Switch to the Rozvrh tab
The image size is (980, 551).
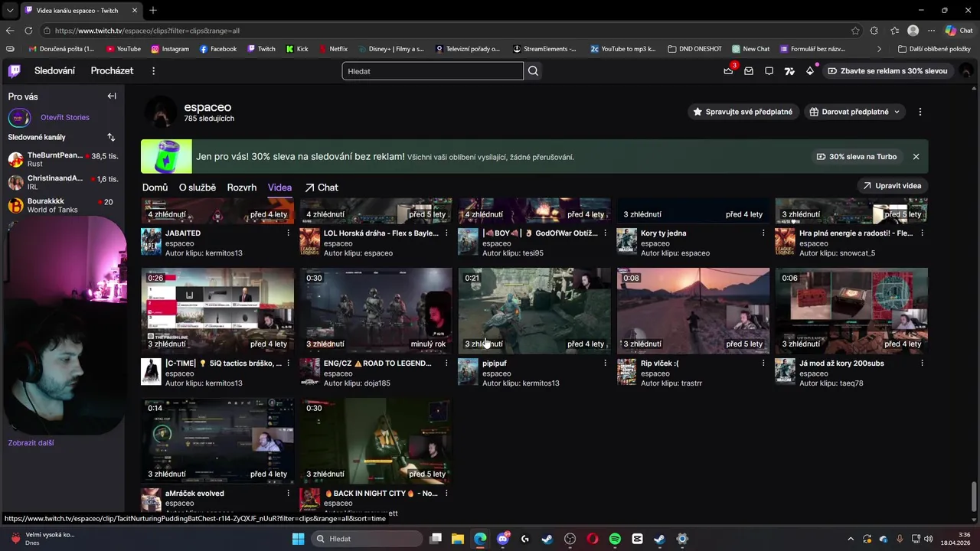point(242,187)
